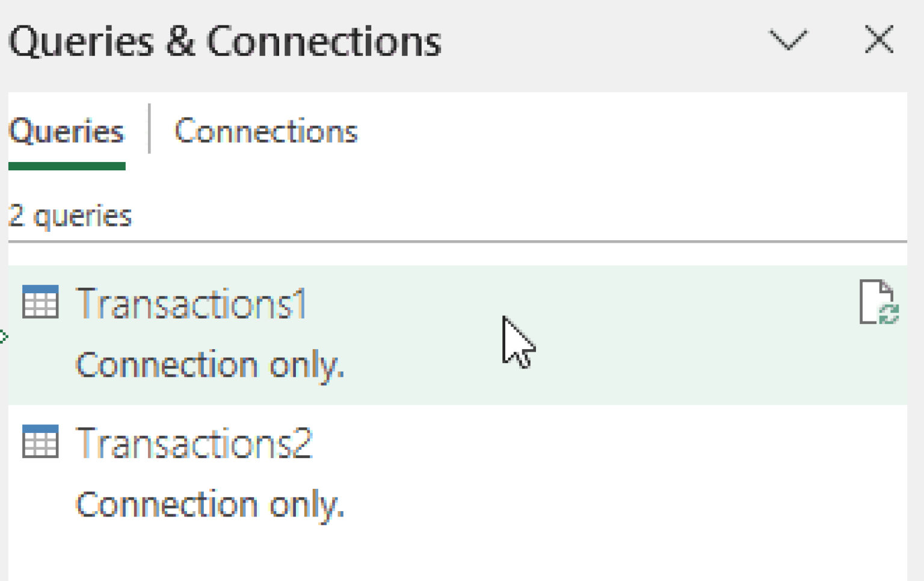
Task: Select the Queries tab
Action: click(66, 131)
